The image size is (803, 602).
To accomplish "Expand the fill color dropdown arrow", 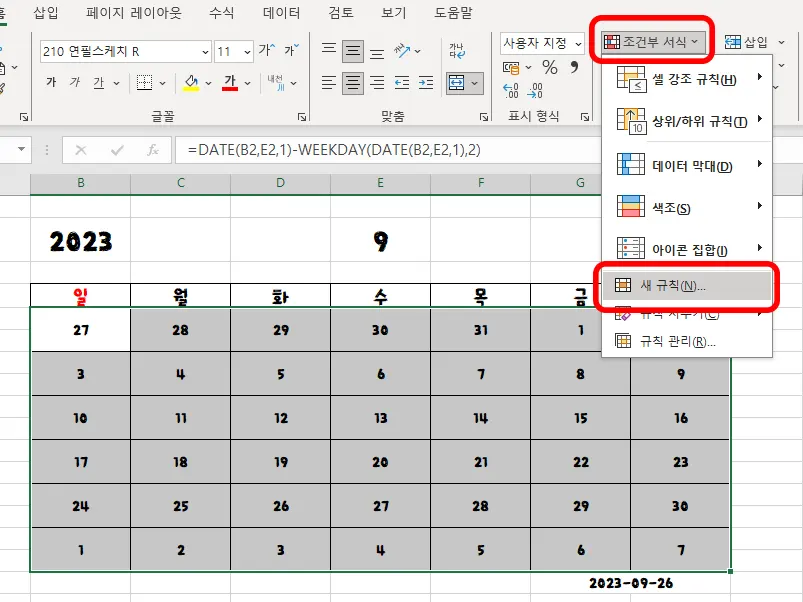I will pos(207,81).
